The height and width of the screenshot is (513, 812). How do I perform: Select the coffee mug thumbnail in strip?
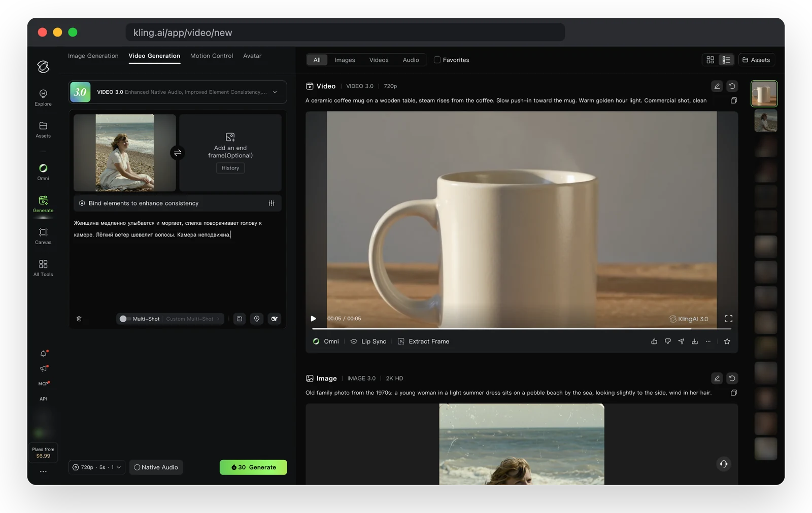764,93
